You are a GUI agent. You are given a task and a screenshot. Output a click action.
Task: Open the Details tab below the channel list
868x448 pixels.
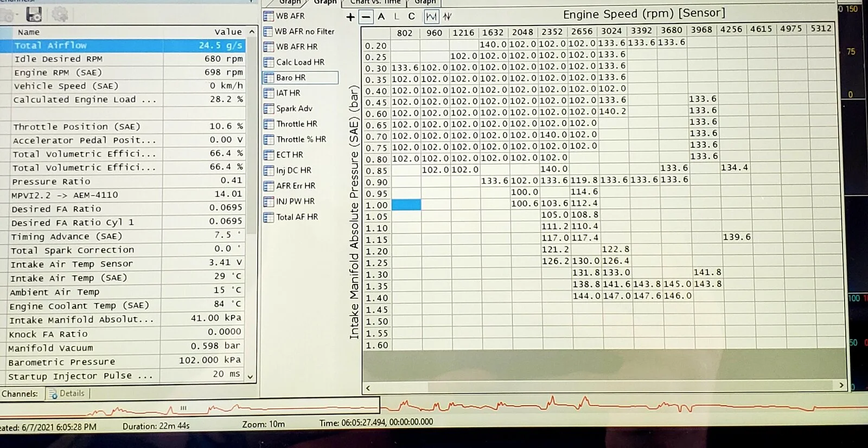click(67, 394)
